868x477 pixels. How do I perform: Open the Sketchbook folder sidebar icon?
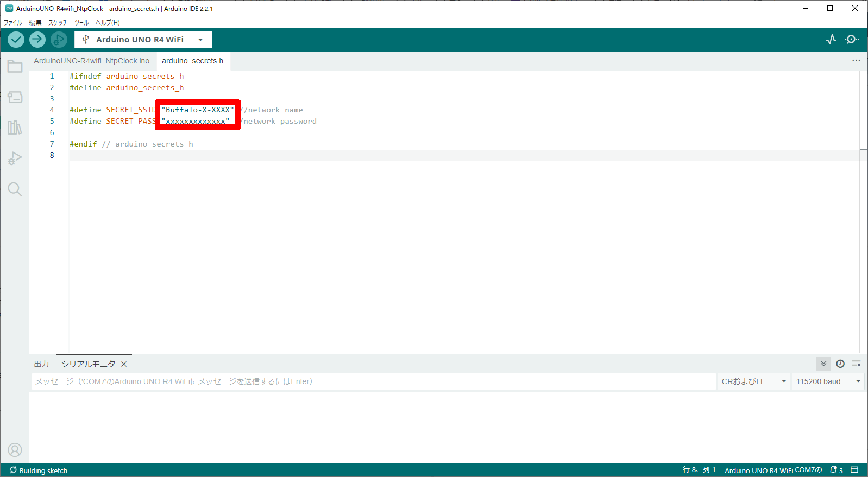[x=15, y=67]
